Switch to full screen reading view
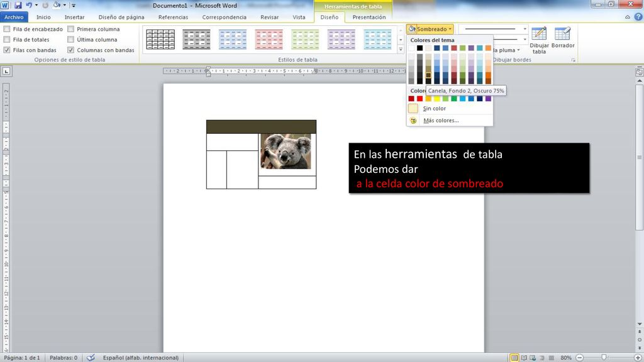 click(524, 358)
